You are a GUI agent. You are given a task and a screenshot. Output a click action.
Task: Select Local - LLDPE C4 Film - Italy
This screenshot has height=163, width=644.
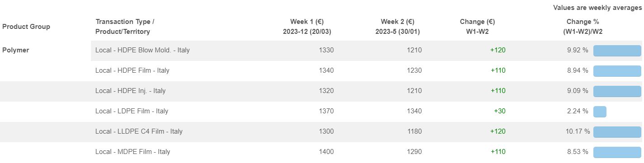367,131
